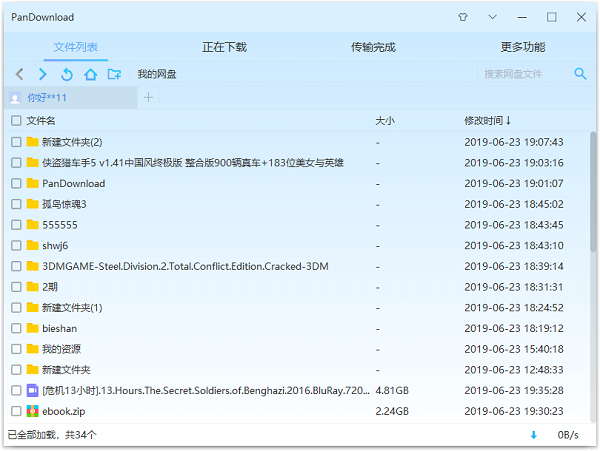
Task: Click the 搜索网盘文件 search field
Action: [x=520, y=74]
